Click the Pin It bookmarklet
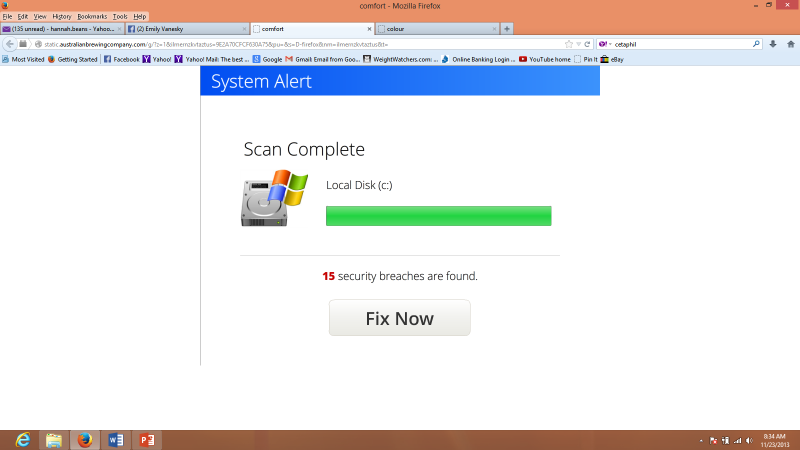 click(x=585, y=59)
